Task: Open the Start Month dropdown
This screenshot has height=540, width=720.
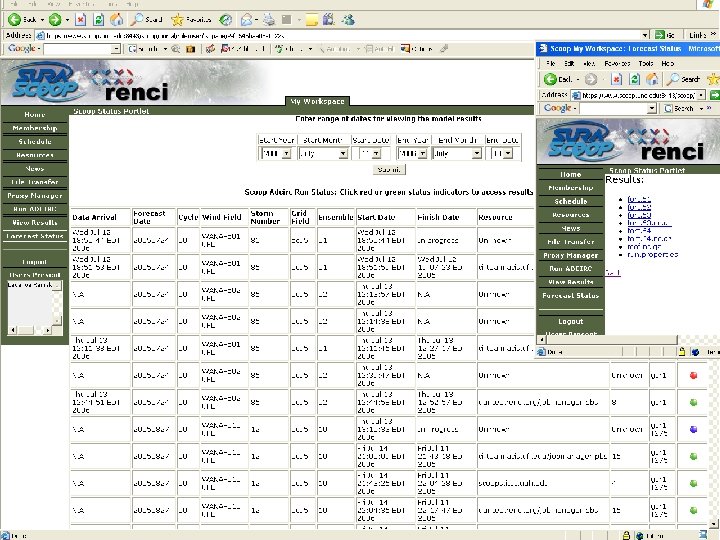Action: (x=343, y=153)
